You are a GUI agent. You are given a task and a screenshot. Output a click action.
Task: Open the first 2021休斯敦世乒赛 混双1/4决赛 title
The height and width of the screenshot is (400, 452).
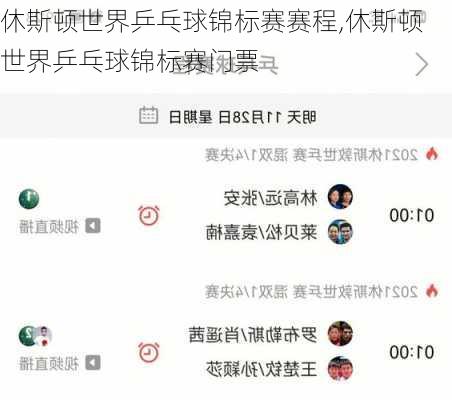click(311, 154)
